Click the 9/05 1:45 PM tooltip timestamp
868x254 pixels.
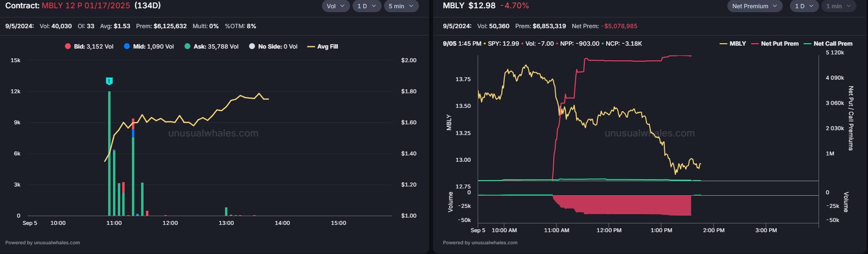[x=462, y=44]
